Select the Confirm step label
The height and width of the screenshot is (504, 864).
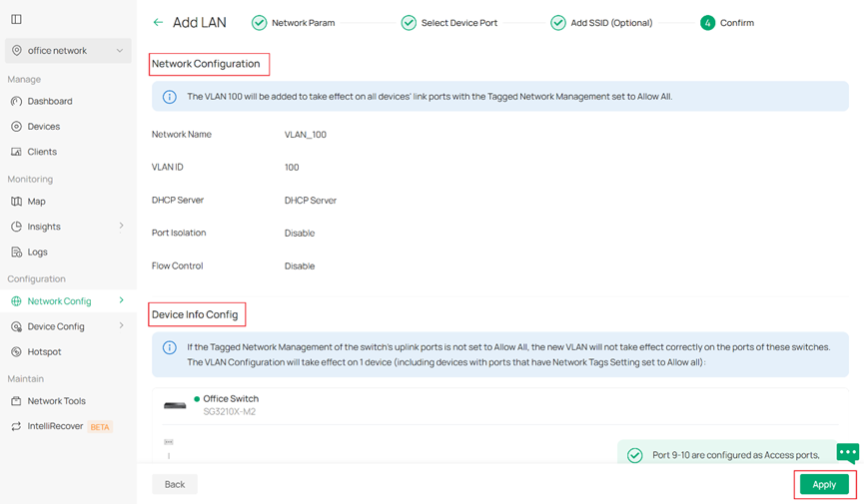pyautogui.click(x=737, y=23)
